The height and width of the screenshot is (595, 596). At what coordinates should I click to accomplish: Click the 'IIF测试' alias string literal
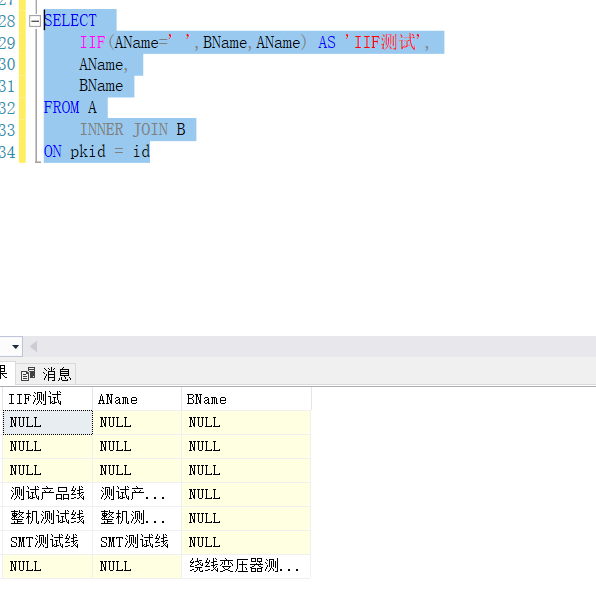[x=383, y=42]
